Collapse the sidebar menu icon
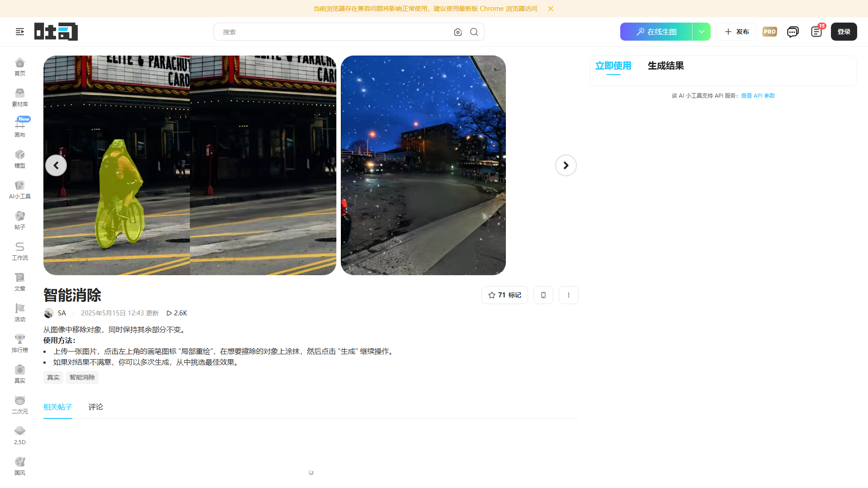The width and height of the screenshot is (868, 488). coord(20,32)
